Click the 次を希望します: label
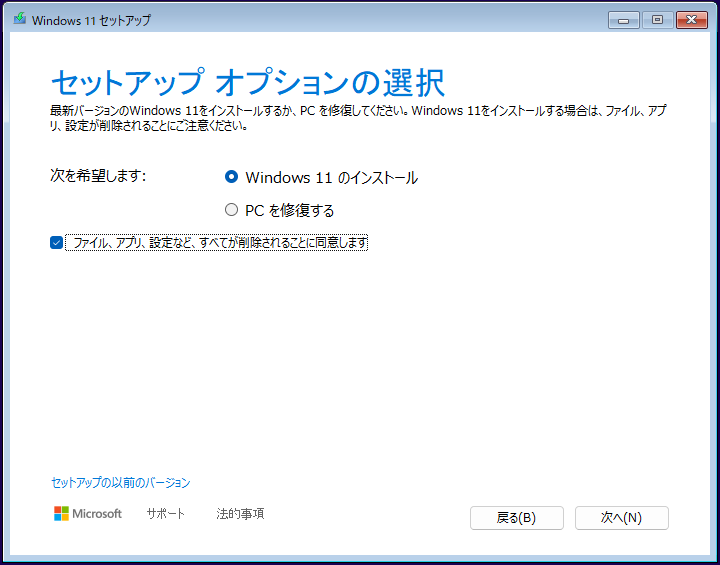The height and width of the screenshot is (565, 720). click(99, 176)
